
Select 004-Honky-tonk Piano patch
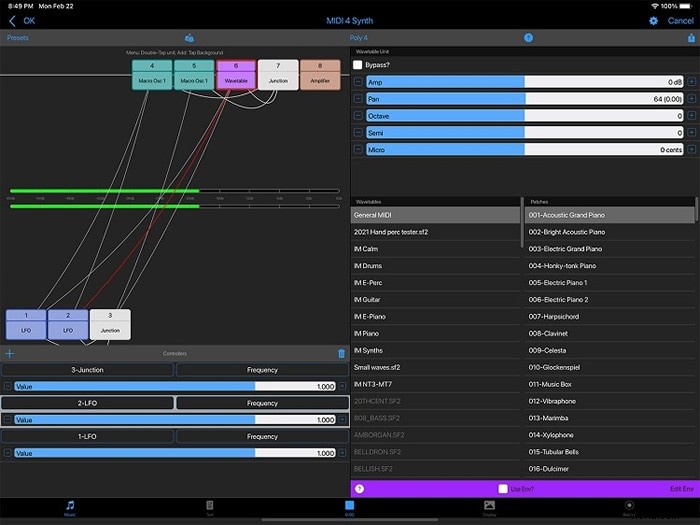point(610,266)
